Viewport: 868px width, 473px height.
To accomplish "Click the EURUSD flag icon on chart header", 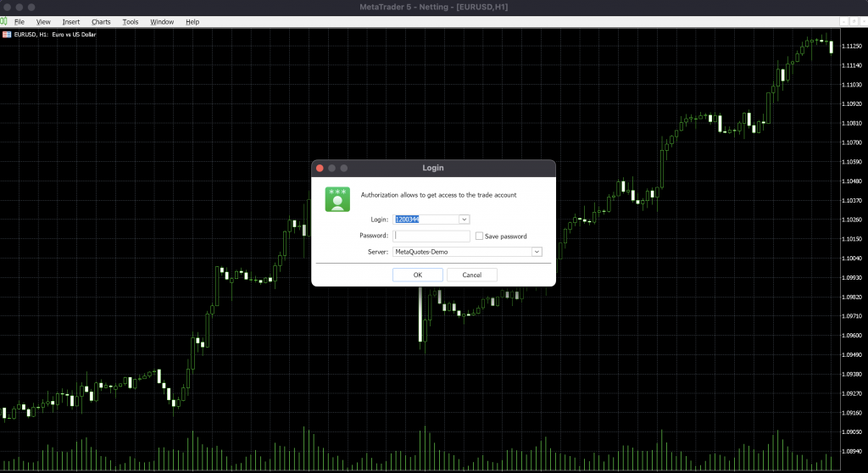I will (6, 35).
